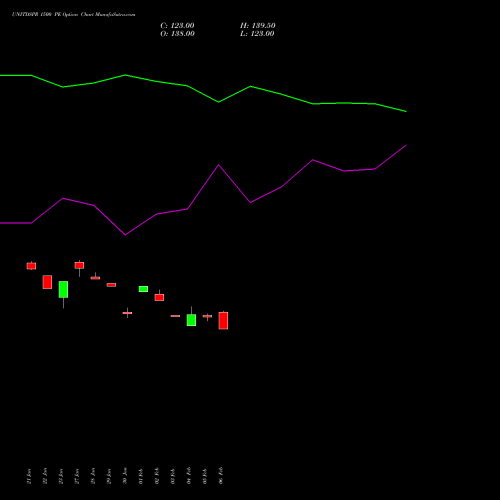Click the 30 Jan date label
500x500 pixels.
coord(125,476)
